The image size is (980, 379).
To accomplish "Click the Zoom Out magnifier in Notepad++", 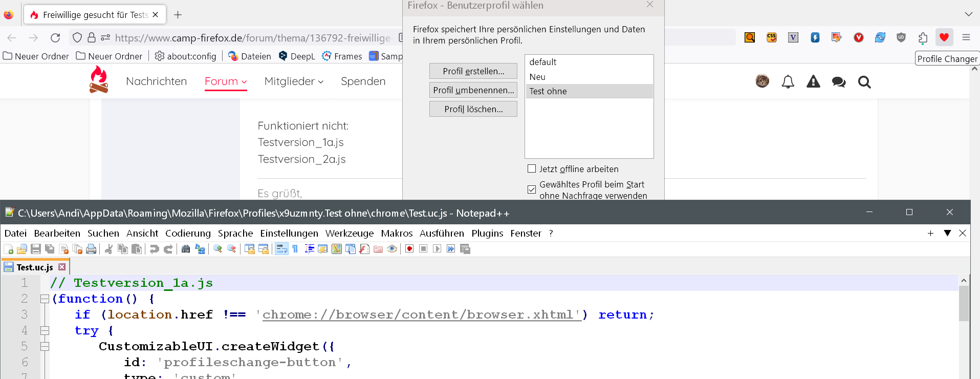I will [x=231, y=249].
